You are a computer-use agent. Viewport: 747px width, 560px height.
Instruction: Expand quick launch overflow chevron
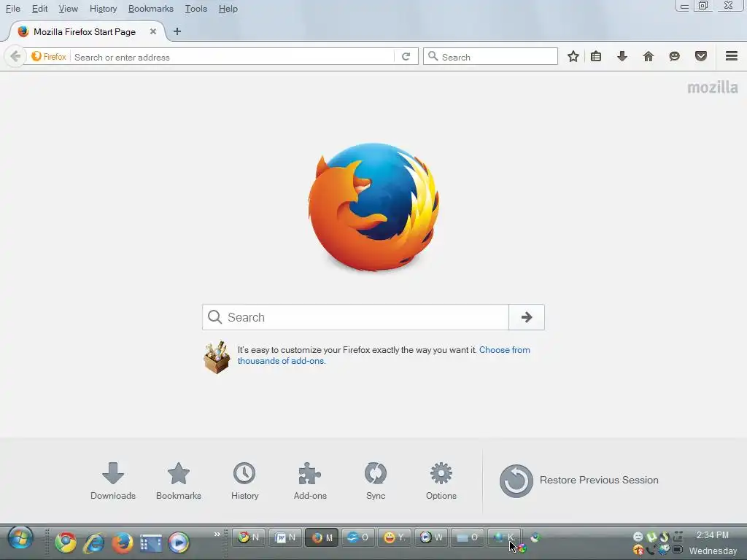[217, 534]
